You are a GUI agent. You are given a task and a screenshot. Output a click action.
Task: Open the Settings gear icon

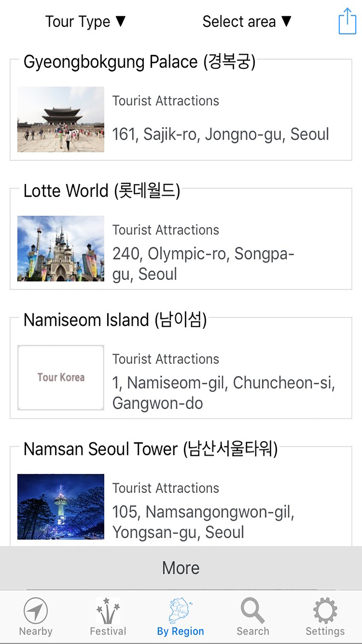click(325, 610)
